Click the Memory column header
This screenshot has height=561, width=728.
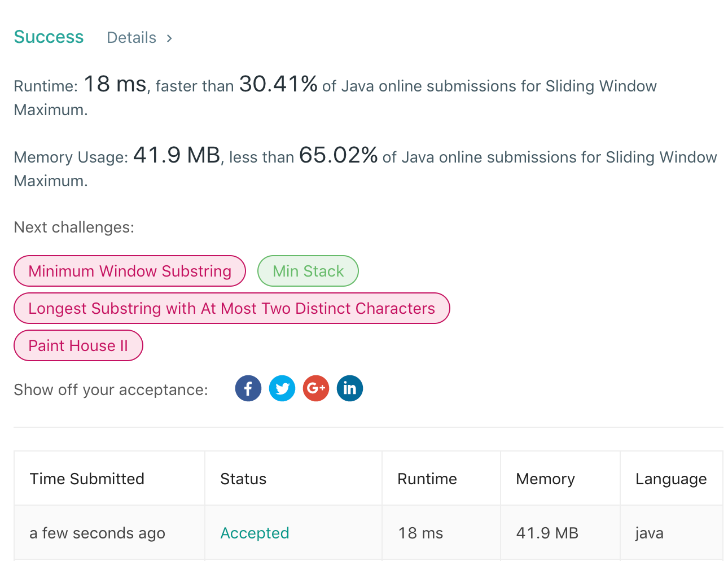(x=545, y=478)
